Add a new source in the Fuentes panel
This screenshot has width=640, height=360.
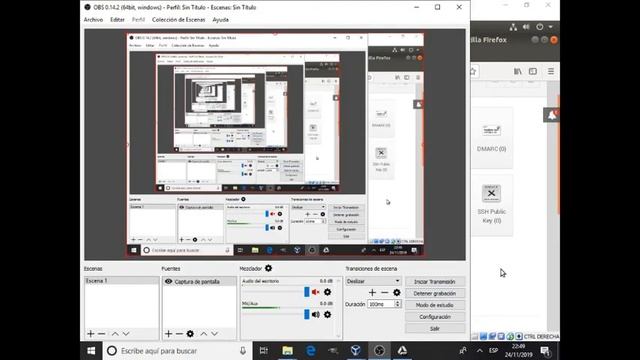pos(168,334)
